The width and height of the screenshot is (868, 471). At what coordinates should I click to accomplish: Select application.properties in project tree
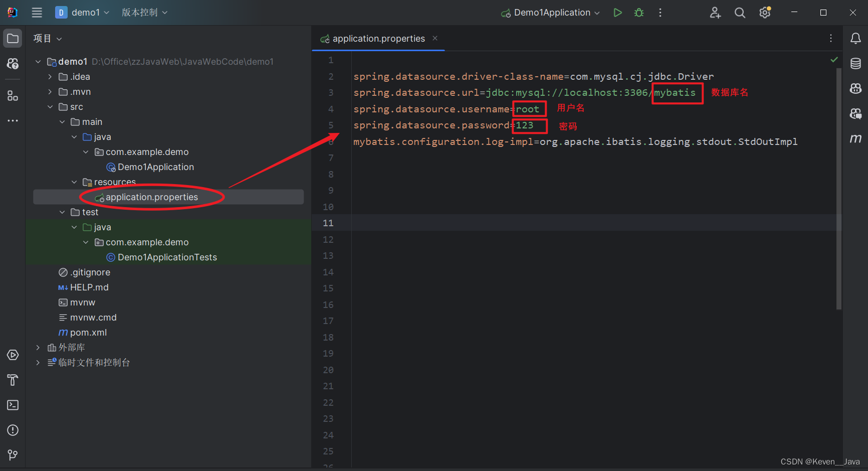click(x=146, y=197)
